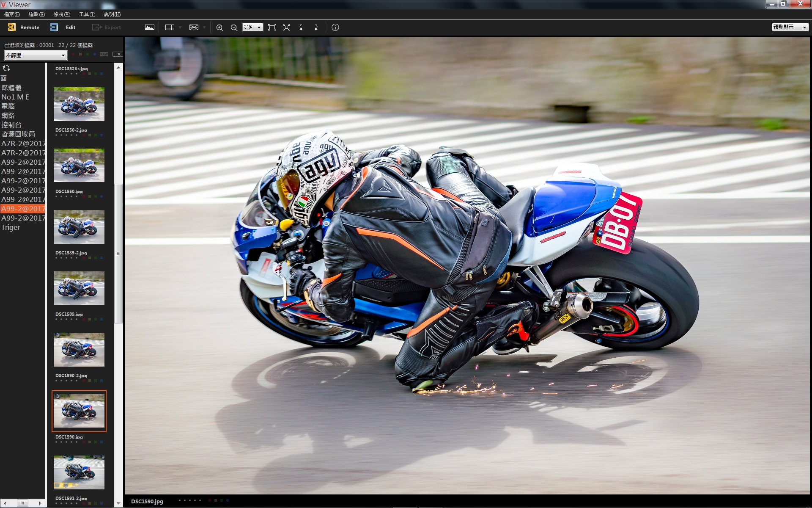Select the DSC1589.jpg thumbnail
Viewport: 812px width, 508px height.
click(x=79, y=288)
